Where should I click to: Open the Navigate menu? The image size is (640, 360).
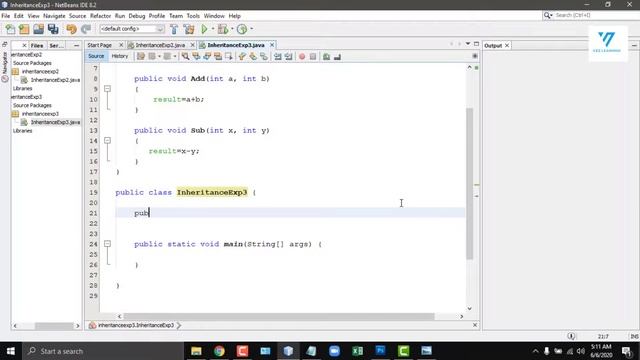pyautogui.click(x=54, y=16)
